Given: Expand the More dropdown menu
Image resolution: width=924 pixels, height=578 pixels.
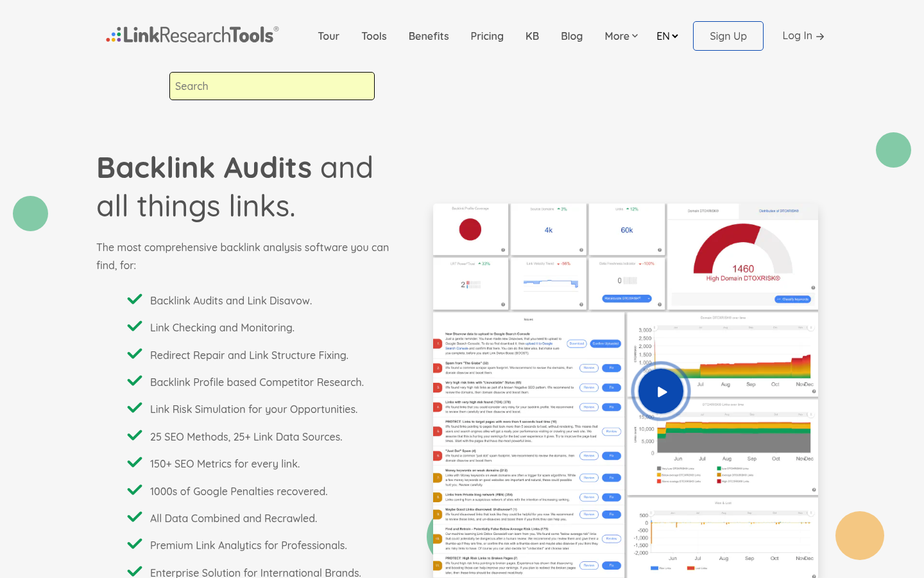Looking at the screenshot, I should [621, 36].
